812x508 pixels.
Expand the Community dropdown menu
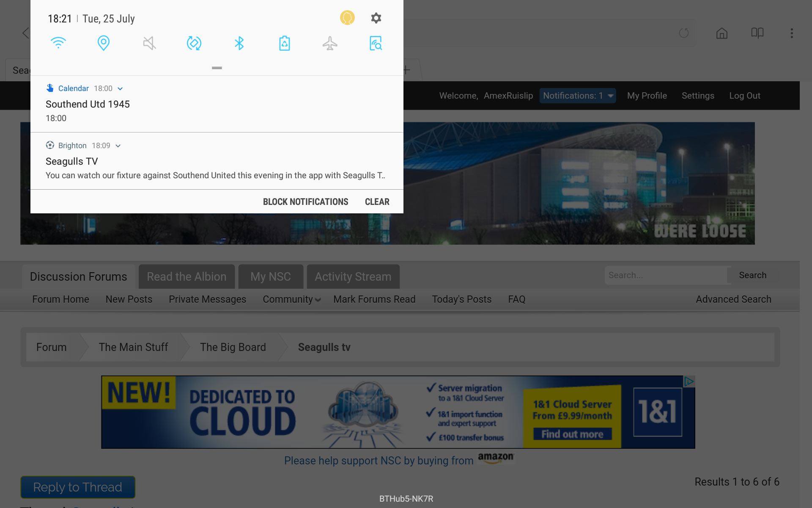[291, 299]
